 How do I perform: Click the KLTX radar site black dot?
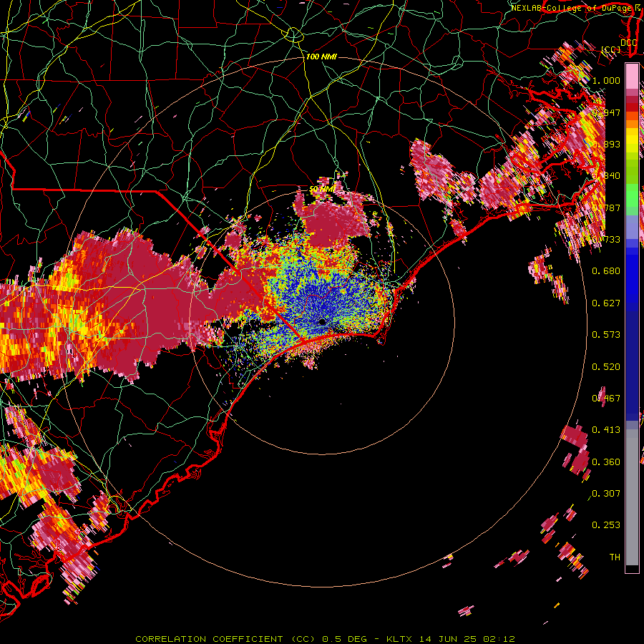pyautogui.click(x=322, y=321)
